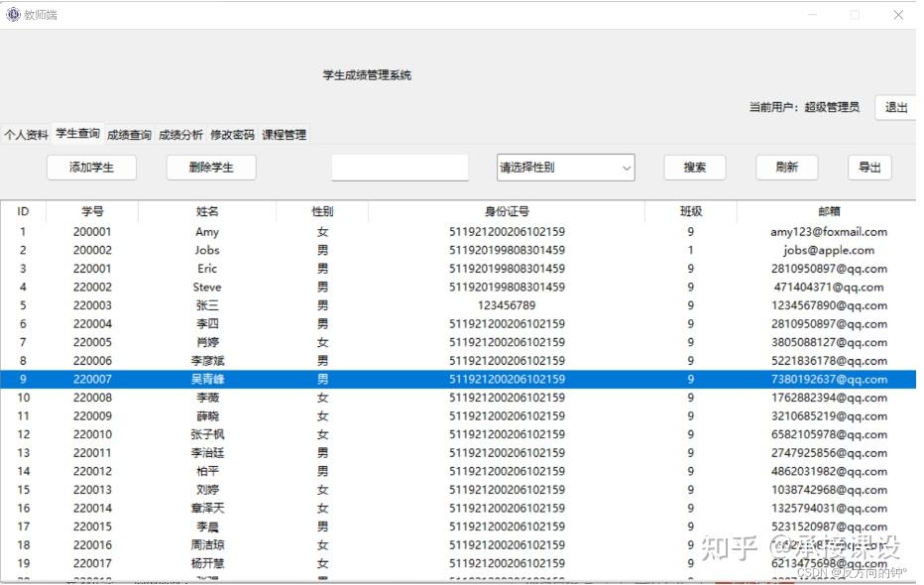Click the 刷新 refresh button
Viewport: 924px width, 585px height.
pyautogui.click(x=786, y=167)
